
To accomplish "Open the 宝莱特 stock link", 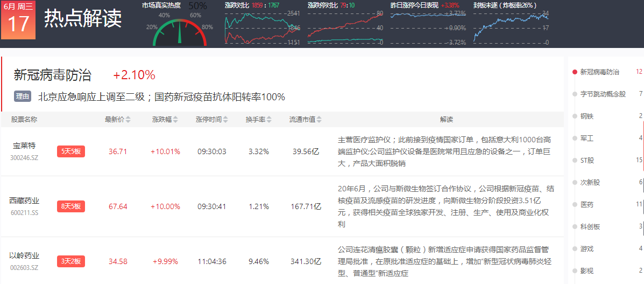I will pyautogui.click(x=24, y=146).
